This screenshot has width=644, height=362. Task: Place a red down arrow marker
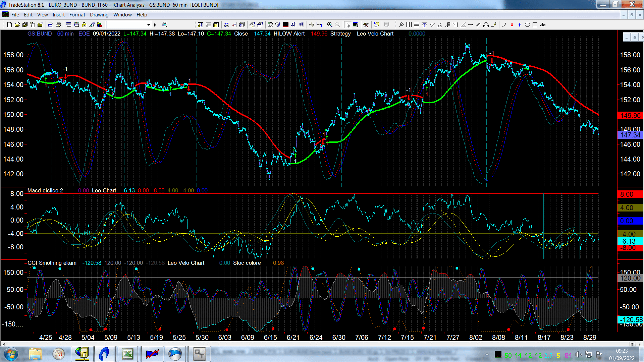coord(512,25)
